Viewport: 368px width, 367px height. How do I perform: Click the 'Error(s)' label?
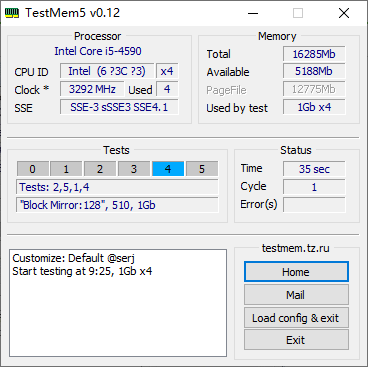pos(259,204)
